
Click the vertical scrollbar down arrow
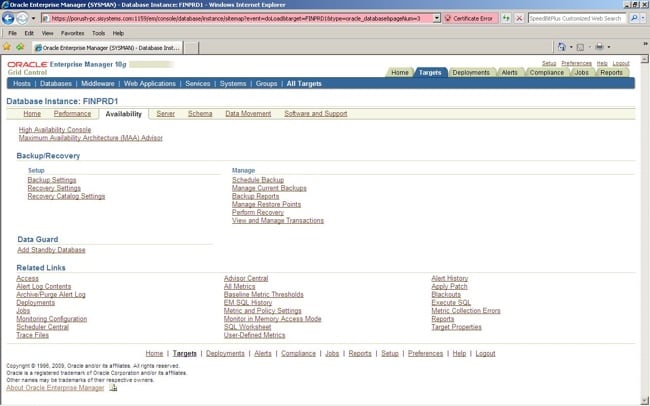click(644, 400)
